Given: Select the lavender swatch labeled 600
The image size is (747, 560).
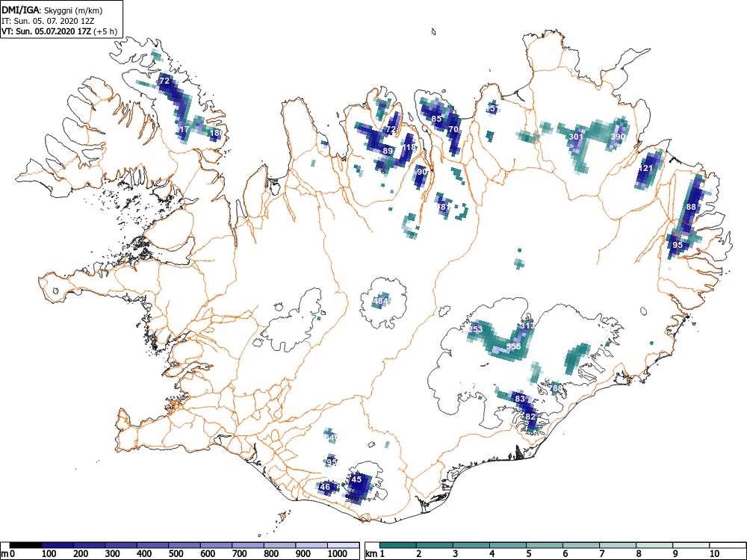Looking at the screenshot, I should (x=217, y=545).
